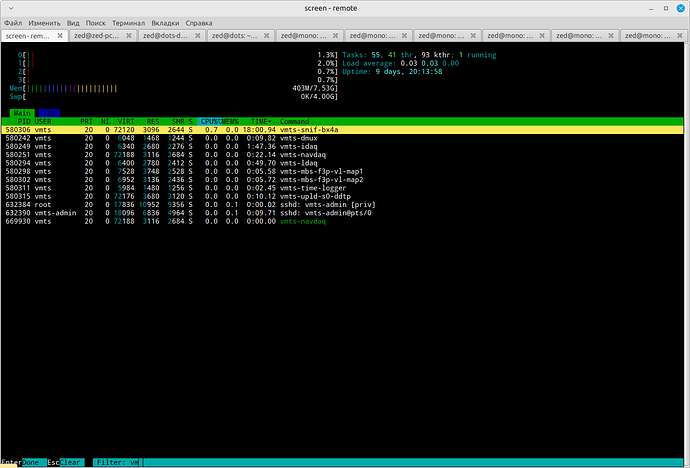Close the 'screen - remote' terminal tab
The image size is (690, 468).
[62, 36]
